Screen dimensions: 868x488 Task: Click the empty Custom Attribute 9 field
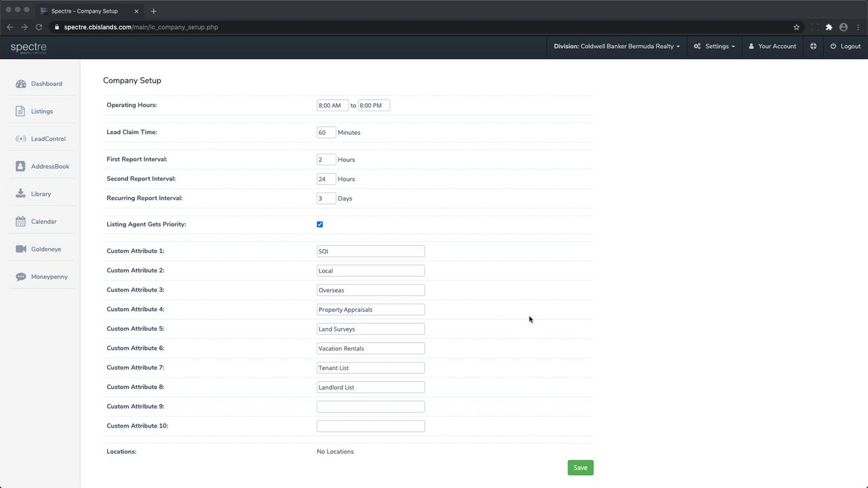click(371, 407)
